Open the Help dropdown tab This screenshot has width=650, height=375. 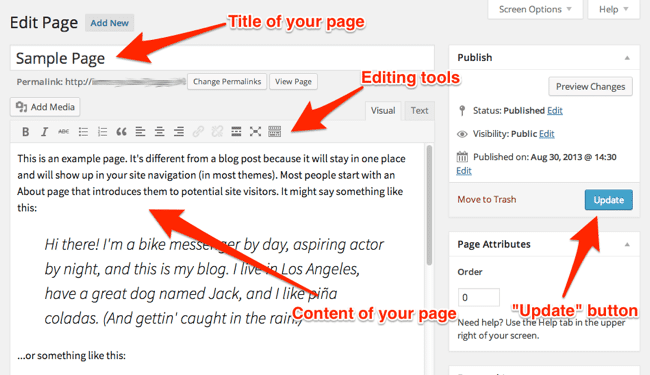coord(614,9)
